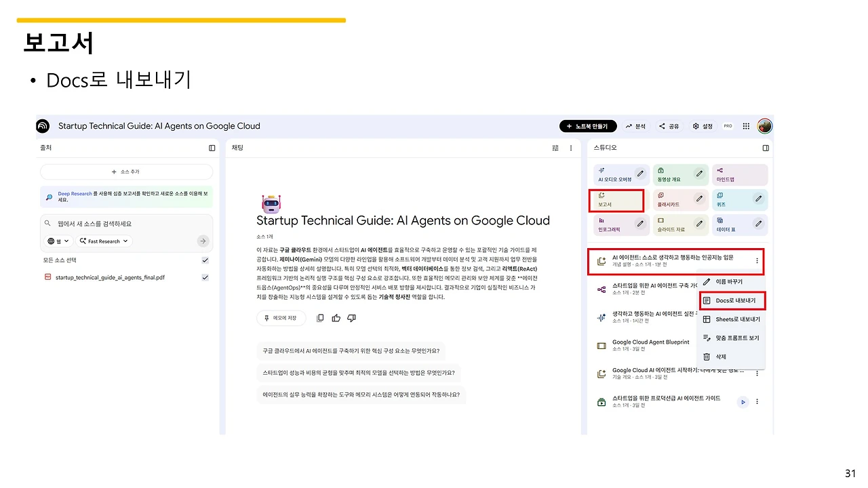
Task: Select suggested question about 최적의 모델 선택
Action: [359, 373]
